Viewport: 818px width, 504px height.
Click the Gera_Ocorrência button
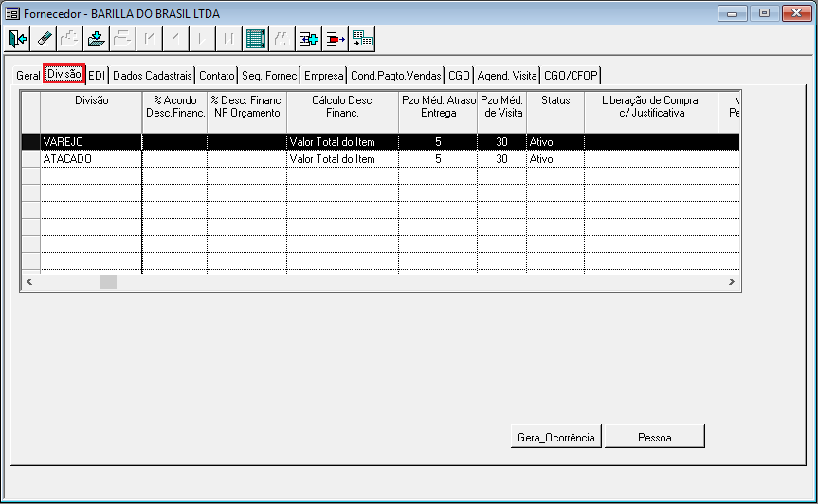[x=556, y=437]
